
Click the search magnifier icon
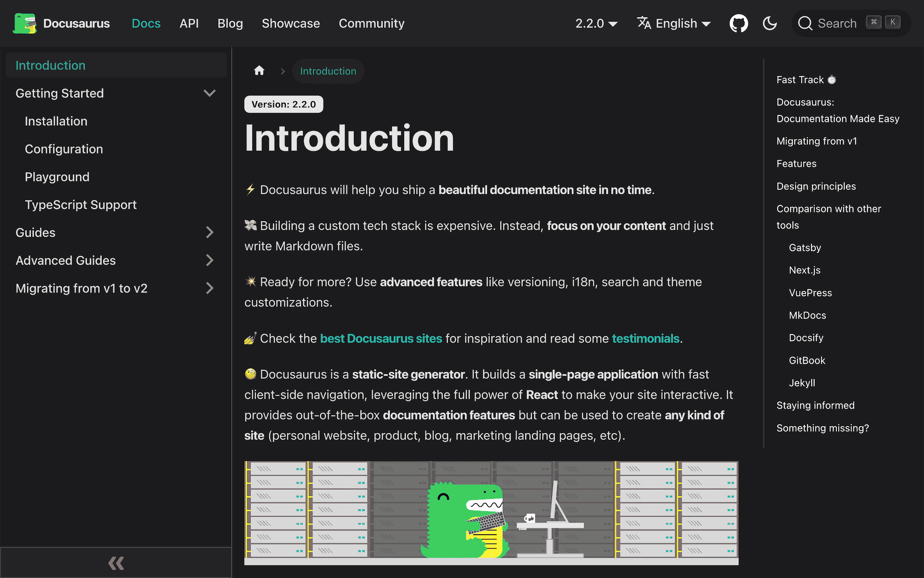coord(805,23)
